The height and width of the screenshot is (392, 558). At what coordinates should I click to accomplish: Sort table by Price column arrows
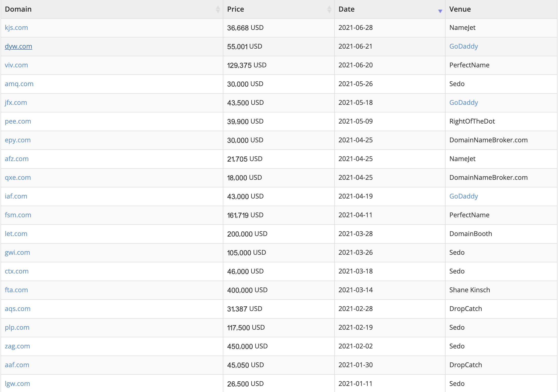click(329, 9)
